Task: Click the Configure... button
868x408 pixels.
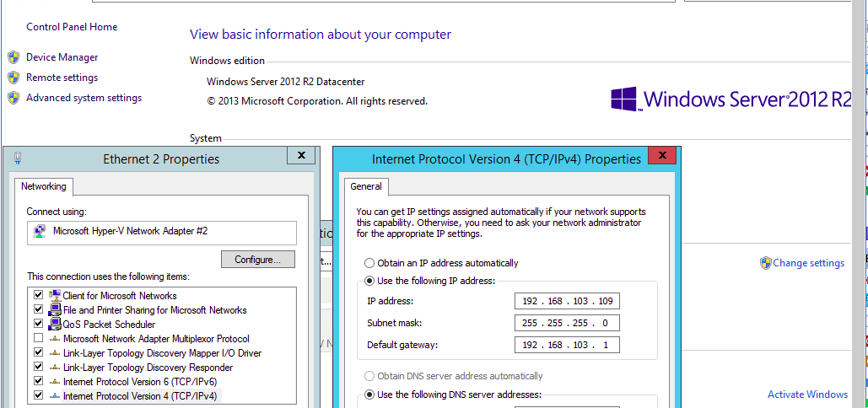Action: click(257, 260)
